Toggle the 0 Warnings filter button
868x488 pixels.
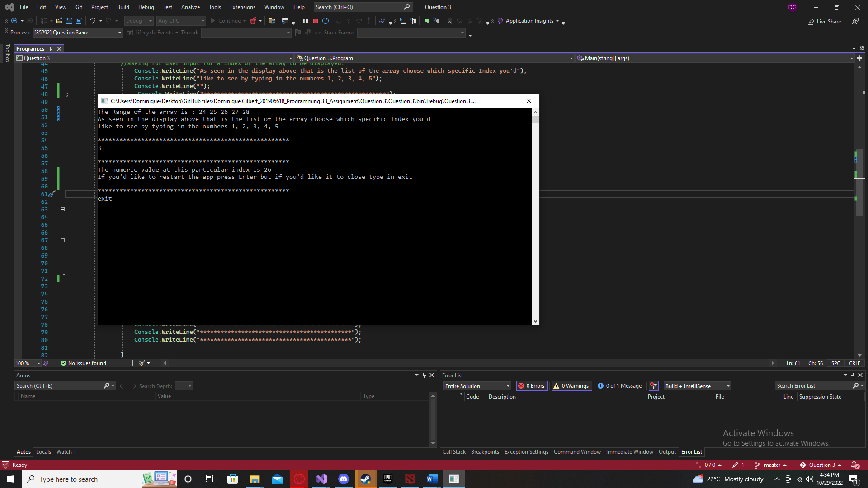click(571, 386)
